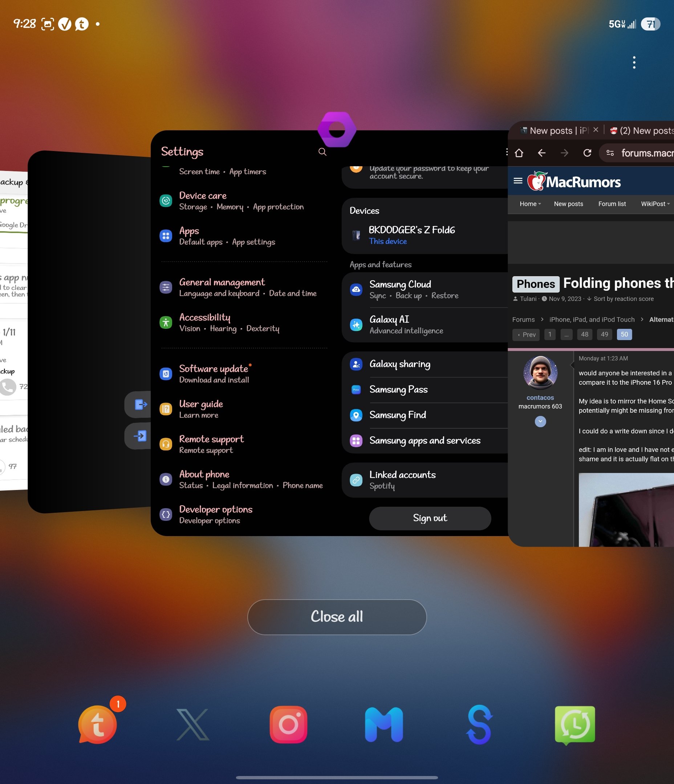Open iPhone, iPad, and iPod Touch breadcrumb
This screenshot has width=674, height=784.
point(592,320)
